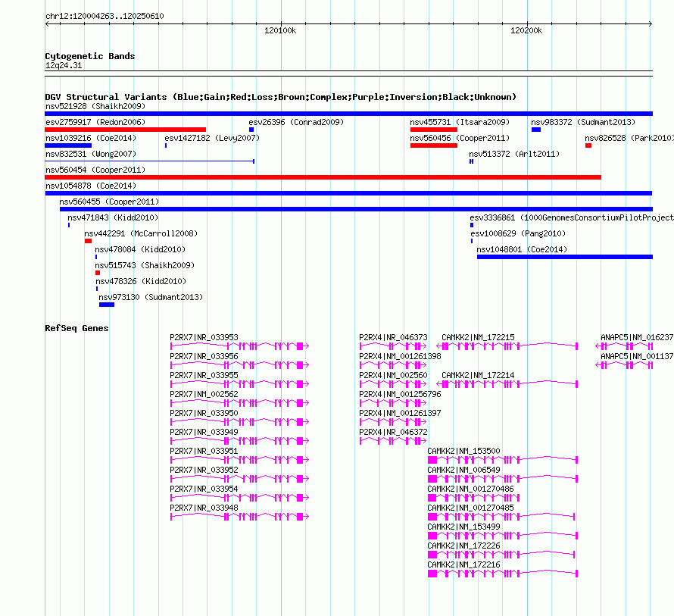The width and height of the screenshot is (674, 616).
Task: Click P2RX7|NR_033952 label
Action: pos(204,471)
